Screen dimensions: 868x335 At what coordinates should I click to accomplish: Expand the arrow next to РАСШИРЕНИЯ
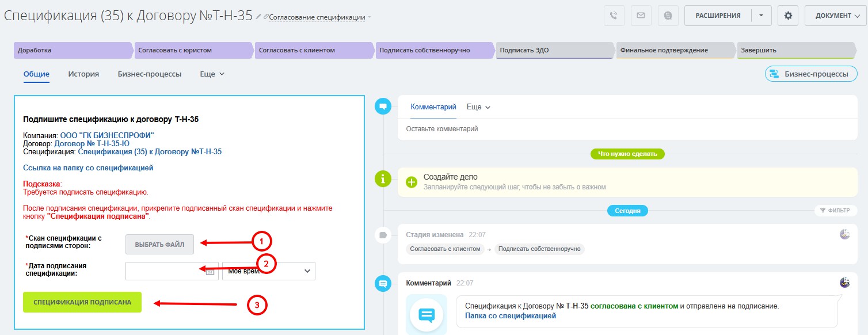click(761, 16)
